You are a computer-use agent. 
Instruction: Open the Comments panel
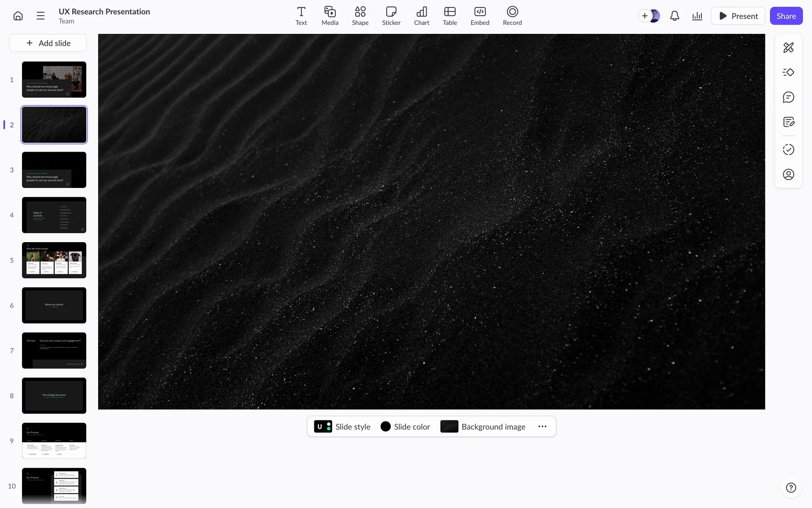788,97
